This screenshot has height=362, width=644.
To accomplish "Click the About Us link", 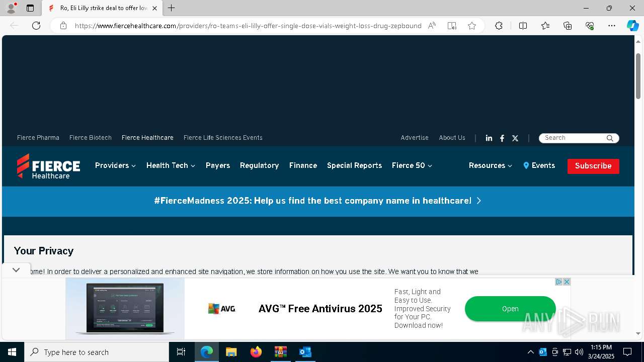I will 452,138.
